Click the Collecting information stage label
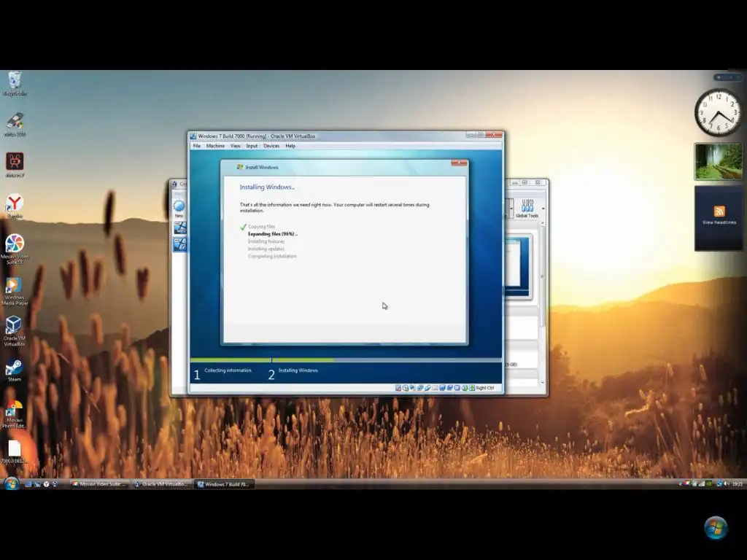 228,370
